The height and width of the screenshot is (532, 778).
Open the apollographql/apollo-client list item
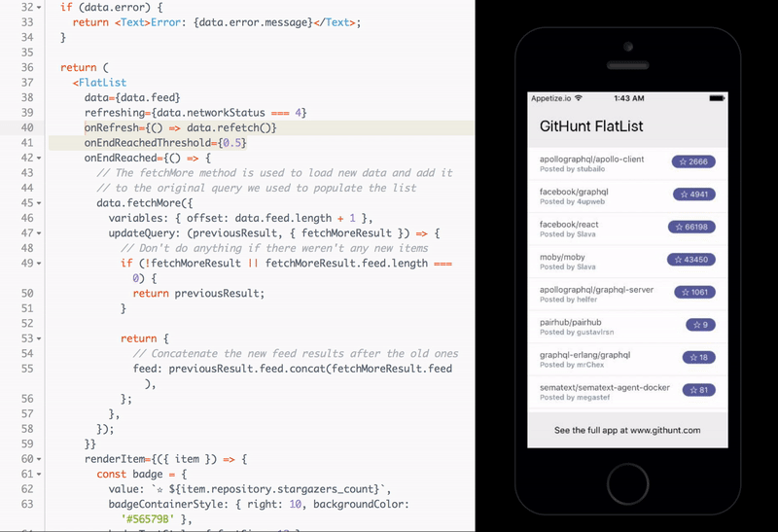pos(627,163)
